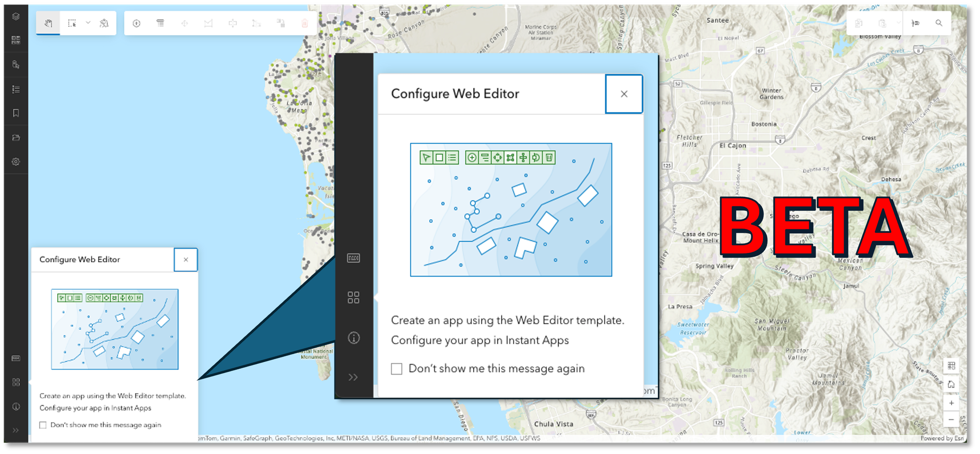Activate the rectangle select tool
This screenshot has width=980, height=454.
point(72,23)
